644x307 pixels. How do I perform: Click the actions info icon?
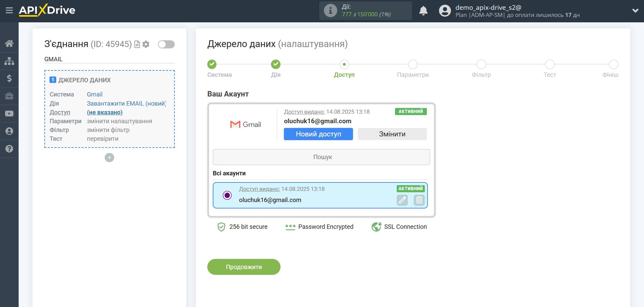coord(330,10)
